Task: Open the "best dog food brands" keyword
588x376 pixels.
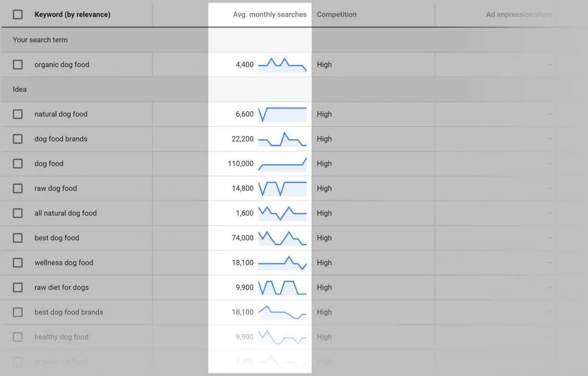Action: point(69,312)
